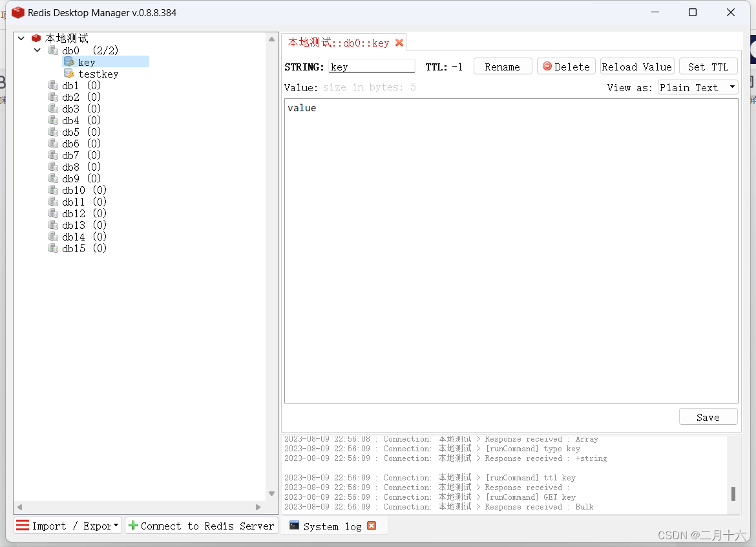
Task: Click the tree horizontal scroll-right arrow
Action: coord(258,507)
